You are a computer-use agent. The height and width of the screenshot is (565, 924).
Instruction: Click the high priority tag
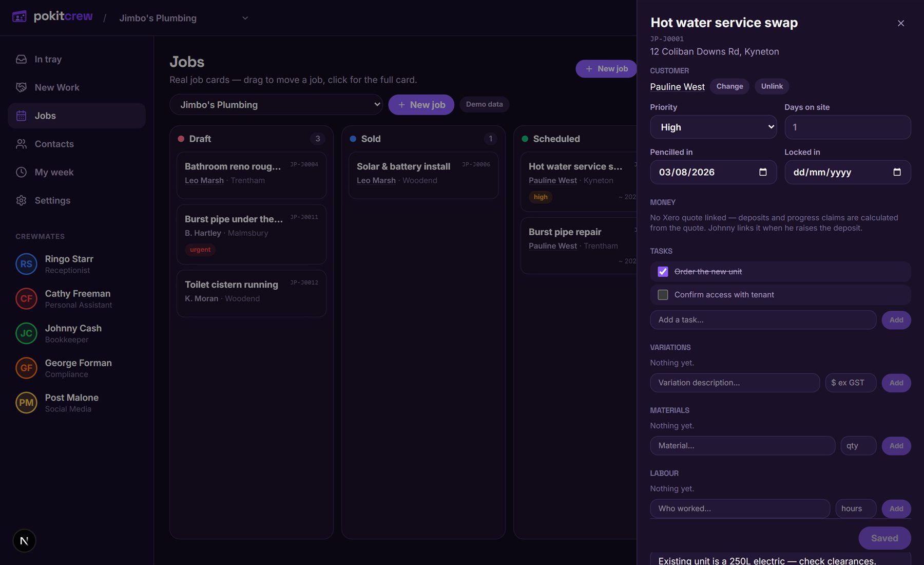541,197
